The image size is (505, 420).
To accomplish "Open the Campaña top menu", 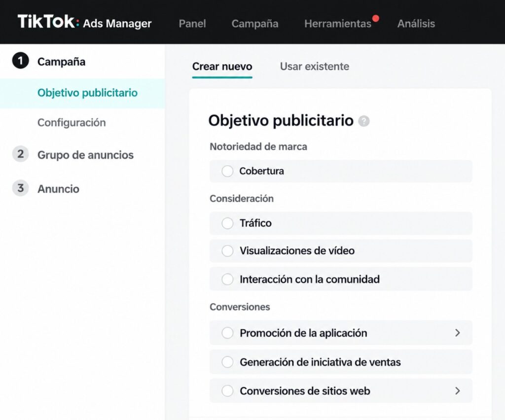I will [255, 24].
